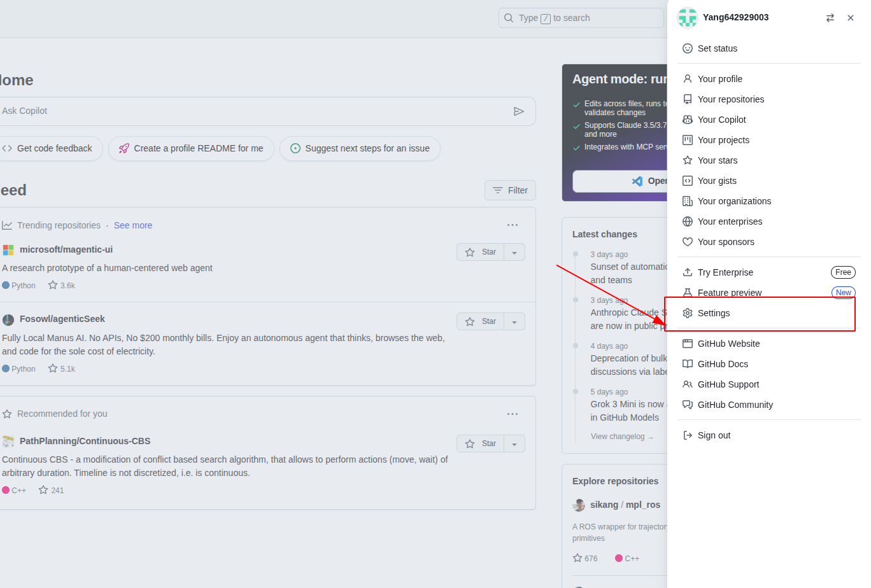The height and width of the screenshot is (588, 871).
Task: Click the Free badge next to Try Enterprise
Action: [843, 272]
